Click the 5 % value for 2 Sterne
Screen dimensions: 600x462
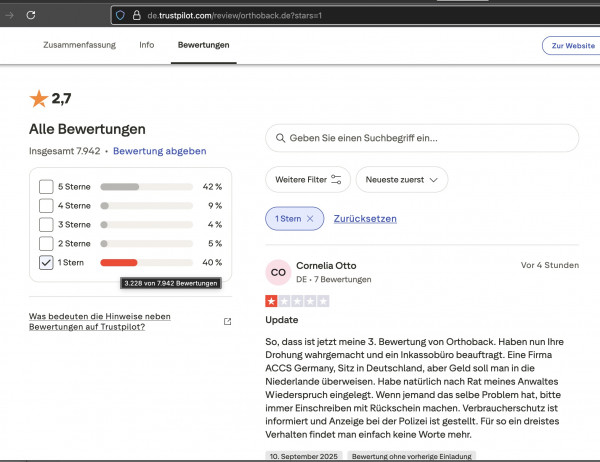point(215,243)
